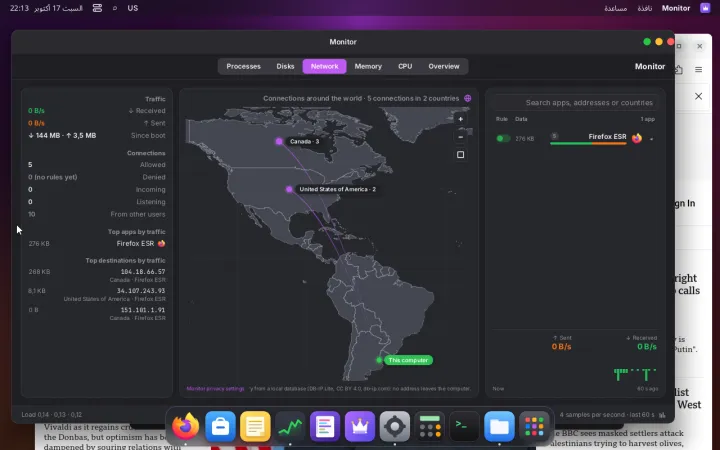Click the US keyboard layout indicator

pyautogui.click(x=133, y=8)
